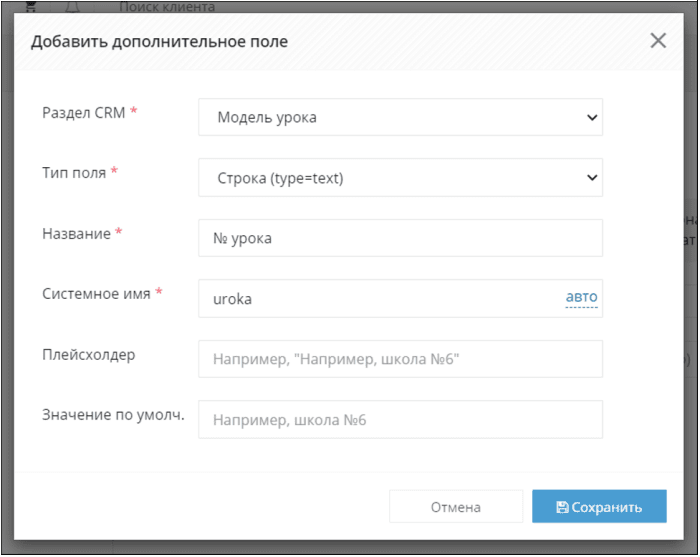
Task: Focus the Значение по умолч. field
Action: [x=400, y=420]
